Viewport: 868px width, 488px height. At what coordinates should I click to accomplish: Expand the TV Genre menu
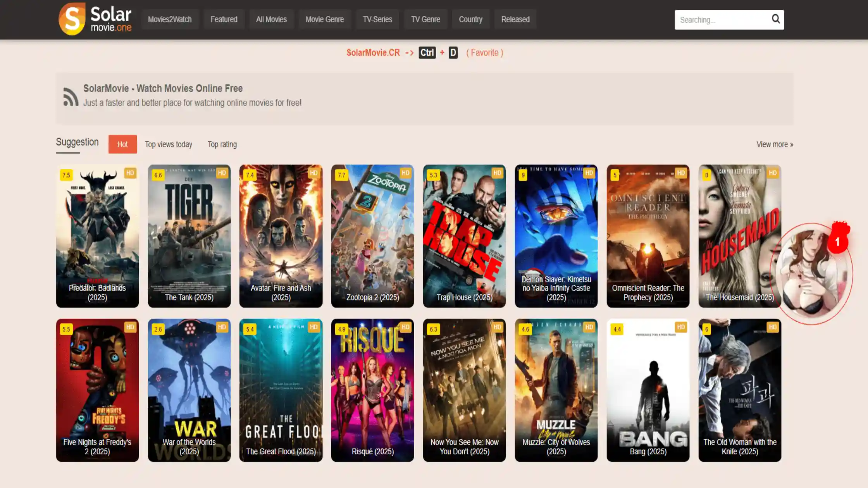click(425, 19)
